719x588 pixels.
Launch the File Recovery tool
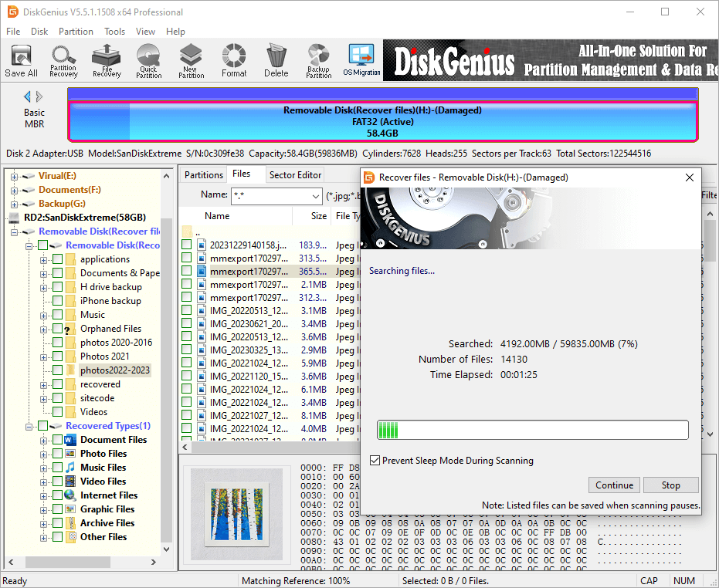point(107,60)
